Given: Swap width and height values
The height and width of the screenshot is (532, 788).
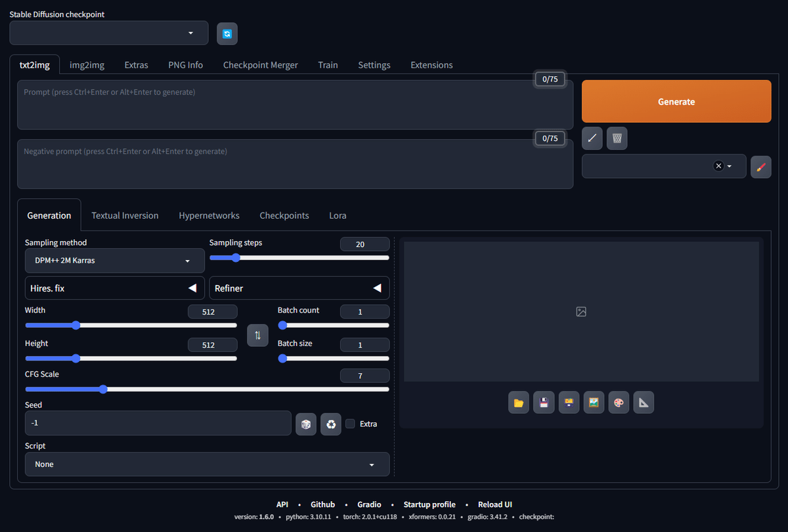Looking at the screenshot, I should (x=257, y=335).
